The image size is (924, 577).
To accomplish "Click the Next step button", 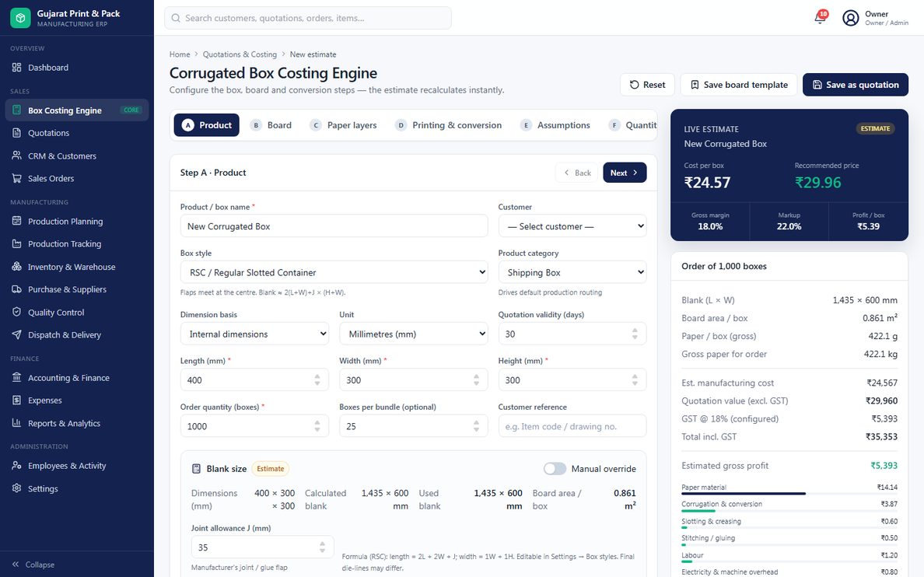I will tap(625, 173).
